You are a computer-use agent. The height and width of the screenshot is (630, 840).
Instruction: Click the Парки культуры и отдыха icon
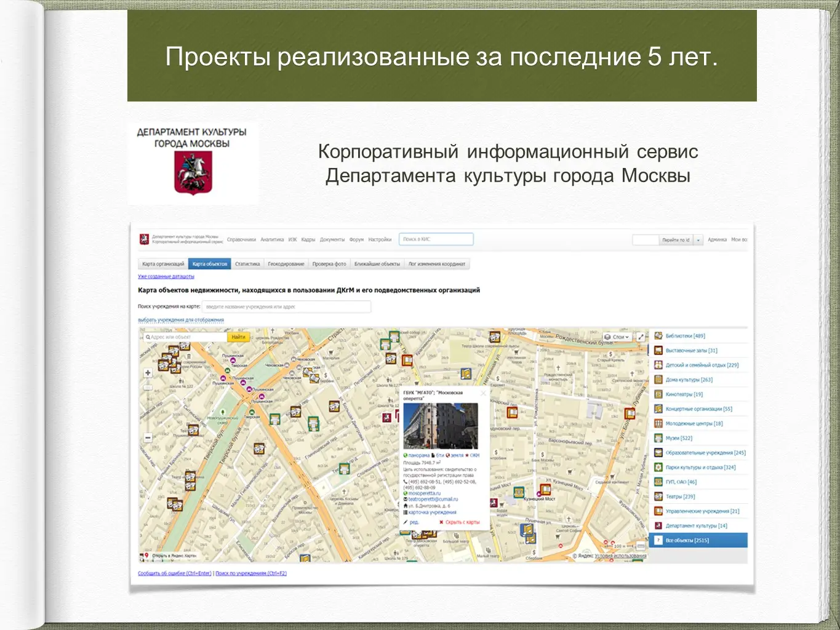tap(658, 468)
